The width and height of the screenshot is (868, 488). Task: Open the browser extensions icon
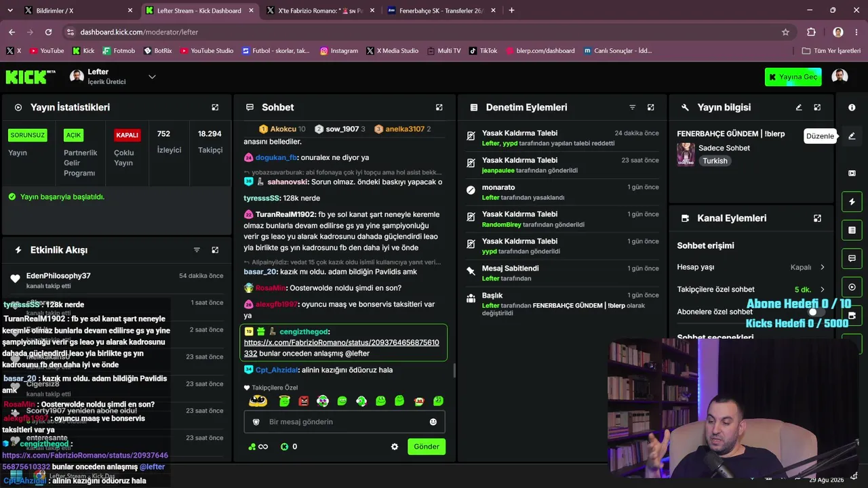tap(811, 32)
